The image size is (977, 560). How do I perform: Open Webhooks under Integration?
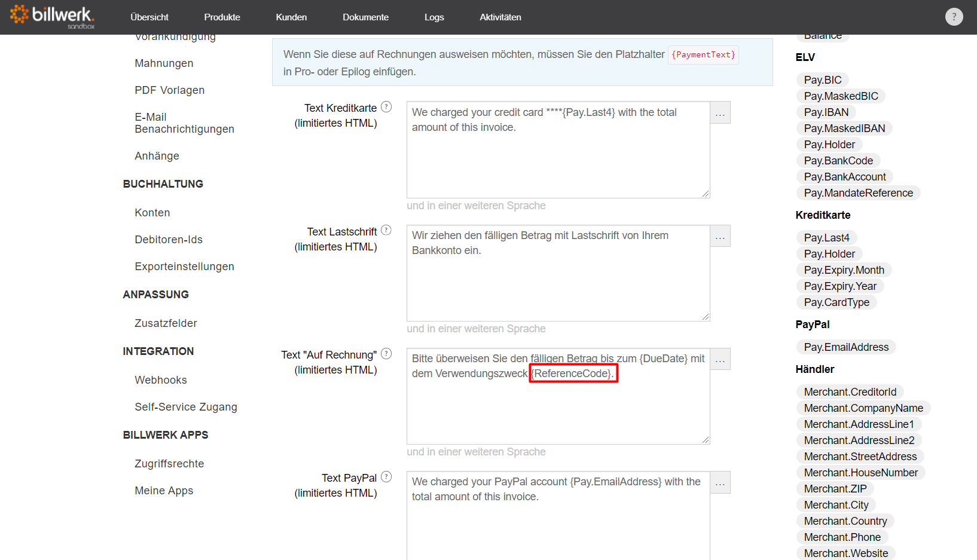161,380
